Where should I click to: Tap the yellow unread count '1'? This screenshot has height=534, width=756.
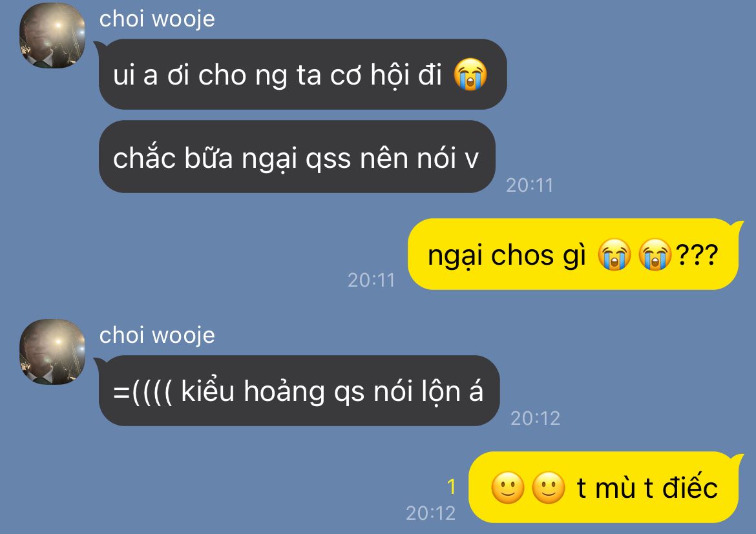click(451, 487)
